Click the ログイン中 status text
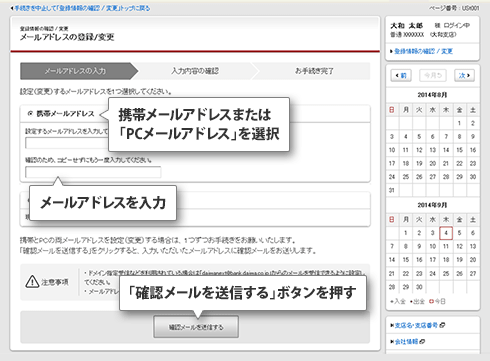This screenshot has width=490, height=361. click(457, 25)
